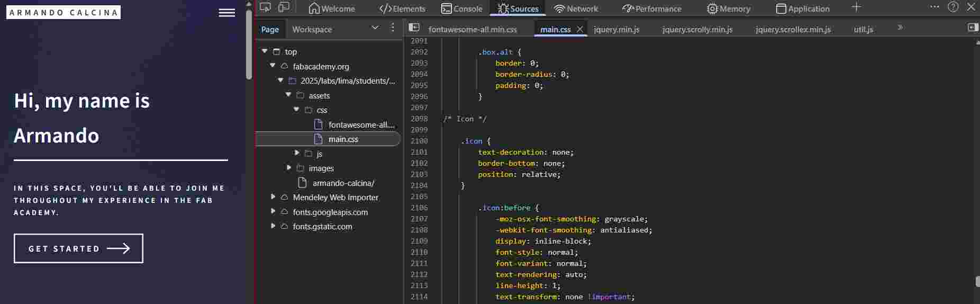Screen dimensions: 980x304
Task: Click the fonts.gstatic.com cloud icon
Action: tap(284, 226)
